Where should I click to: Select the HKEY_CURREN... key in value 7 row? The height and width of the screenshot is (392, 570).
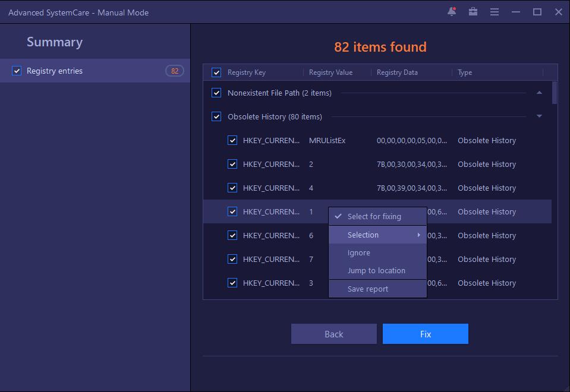[x=271, y=259]
